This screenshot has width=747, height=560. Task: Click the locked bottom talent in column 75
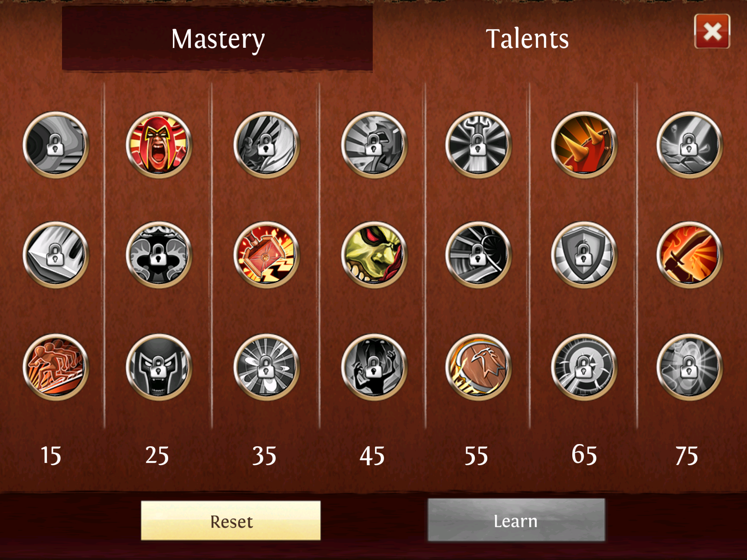click(689, 367)
